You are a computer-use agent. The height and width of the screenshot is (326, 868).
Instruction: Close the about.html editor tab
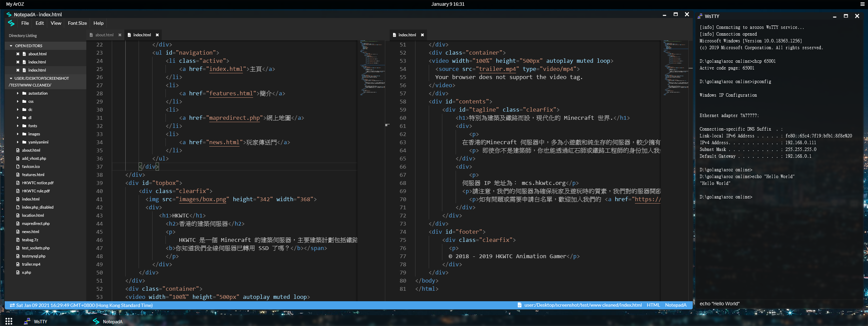(x=120, y=35)
